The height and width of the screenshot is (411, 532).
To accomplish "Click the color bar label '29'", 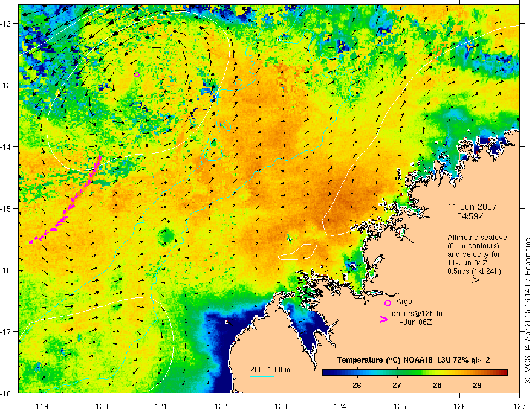I will coord(477,385).
